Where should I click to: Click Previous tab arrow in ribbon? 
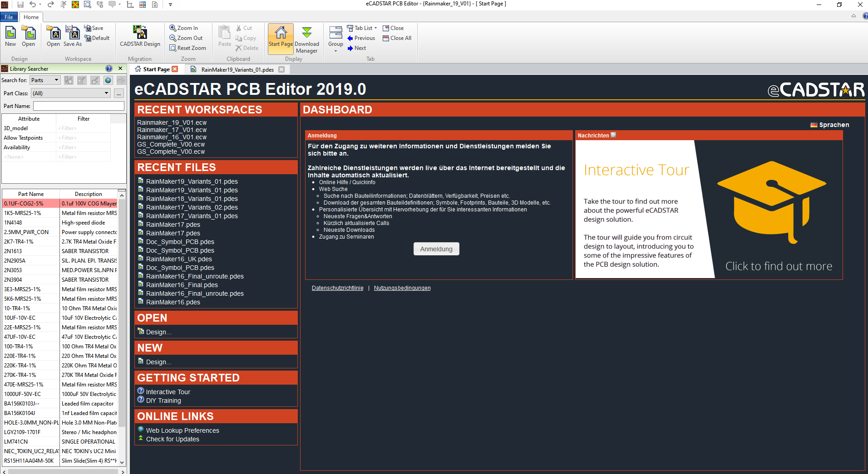[361, 38]
